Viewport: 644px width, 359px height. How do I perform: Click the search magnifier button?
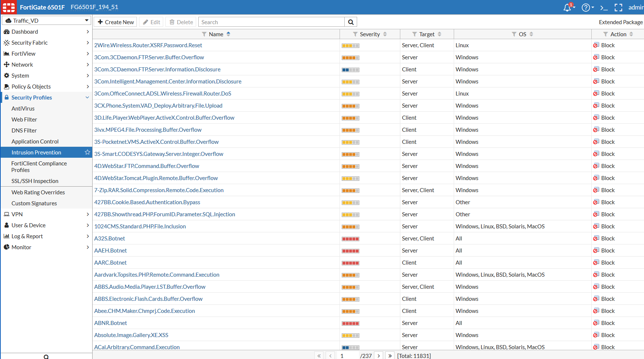pos(351,22)
